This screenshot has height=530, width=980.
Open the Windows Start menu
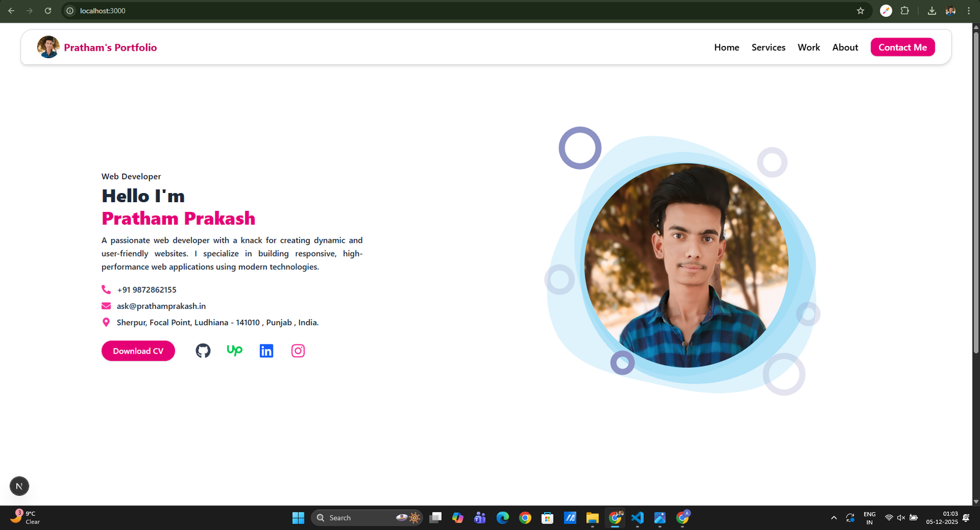point(298,518)
